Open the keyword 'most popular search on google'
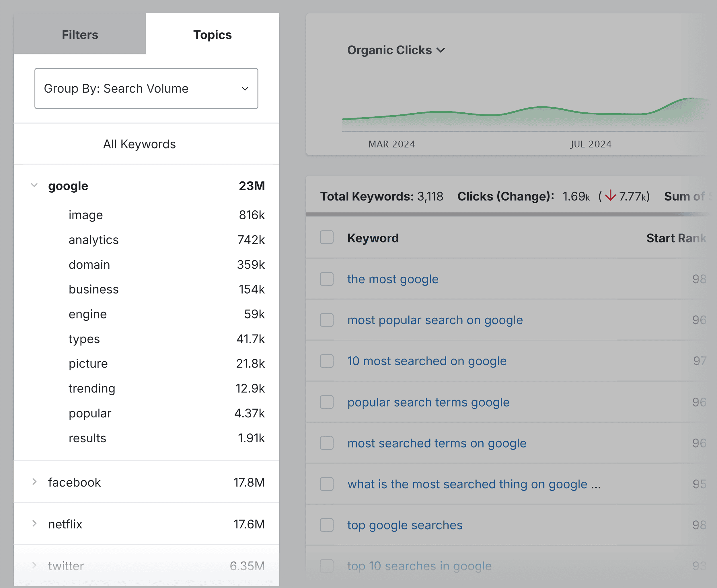 click(x=435, y=320)
